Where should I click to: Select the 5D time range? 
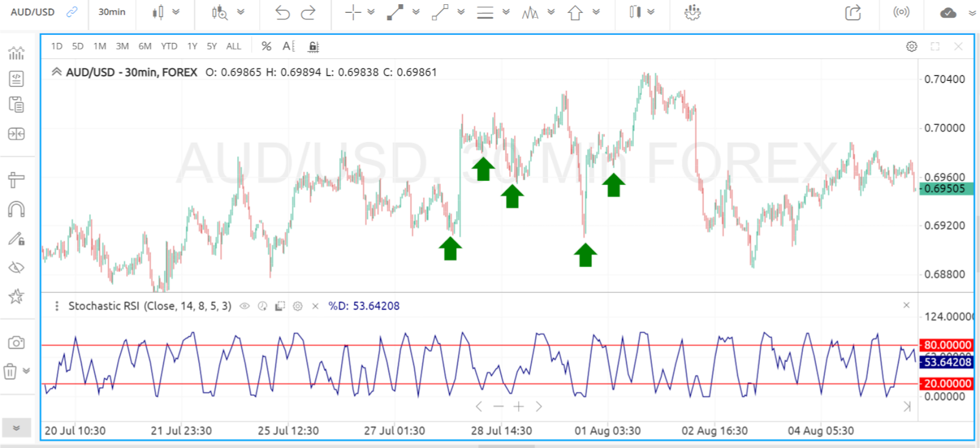click(x=78, y=47)
